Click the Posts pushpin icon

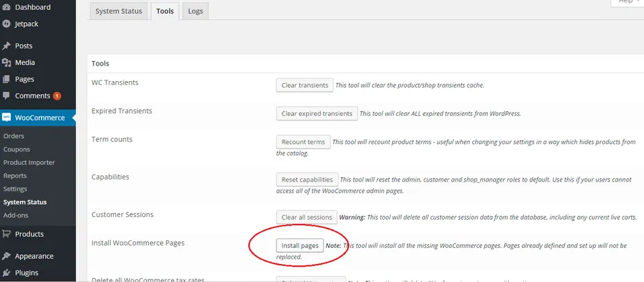coord(6,46)
